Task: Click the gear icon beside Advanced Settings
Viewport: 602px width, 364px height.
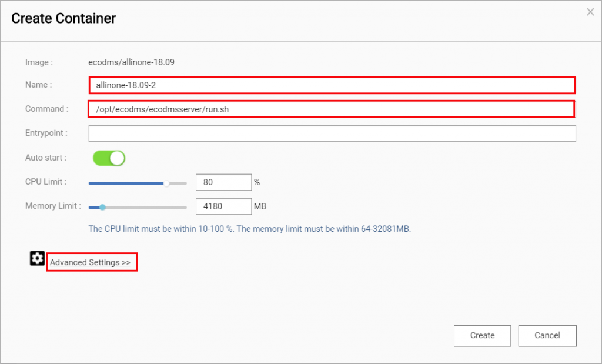Action: point(37,258)
